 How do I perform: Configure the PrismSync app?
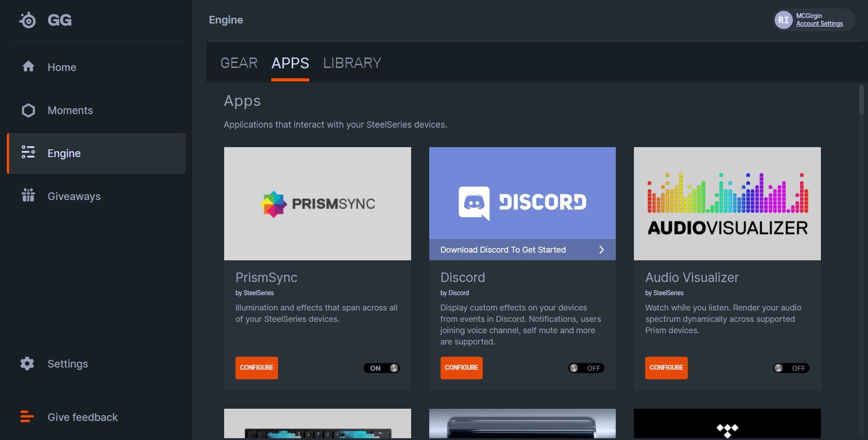[x=257, y=368]
